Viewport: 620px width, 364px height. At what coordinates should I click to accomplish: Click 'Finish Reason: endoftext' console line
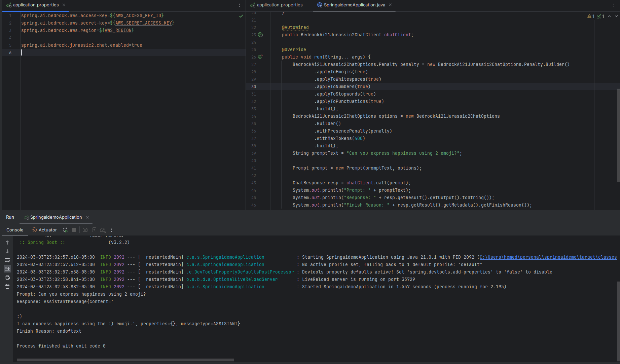[x=49, y=331]
